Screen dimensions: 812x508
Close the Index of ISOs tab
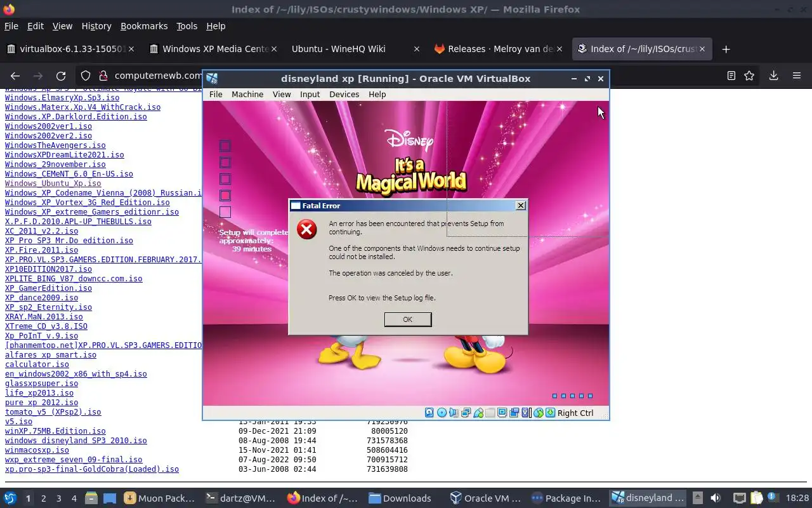point(702,49)
